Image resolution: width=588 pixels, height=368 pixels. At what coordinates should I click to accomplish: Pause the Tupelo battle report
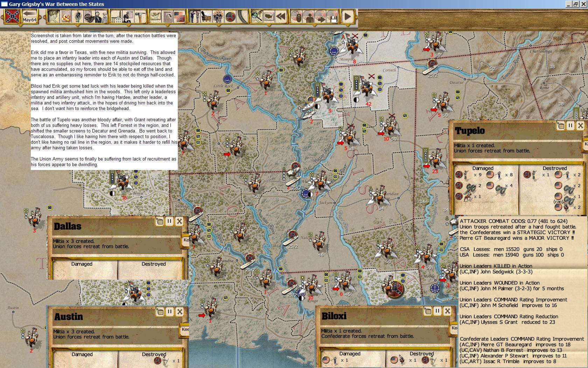click(x=570, y=125)
